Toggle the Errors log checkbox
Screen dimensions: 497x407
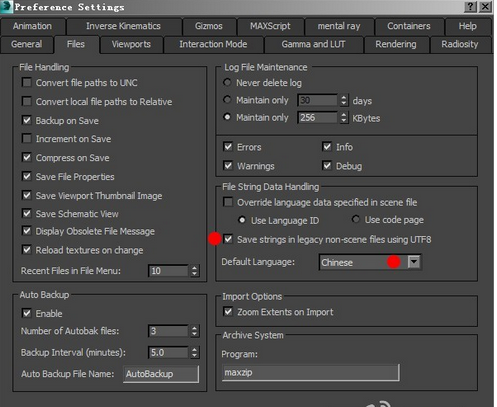(228, 147)
